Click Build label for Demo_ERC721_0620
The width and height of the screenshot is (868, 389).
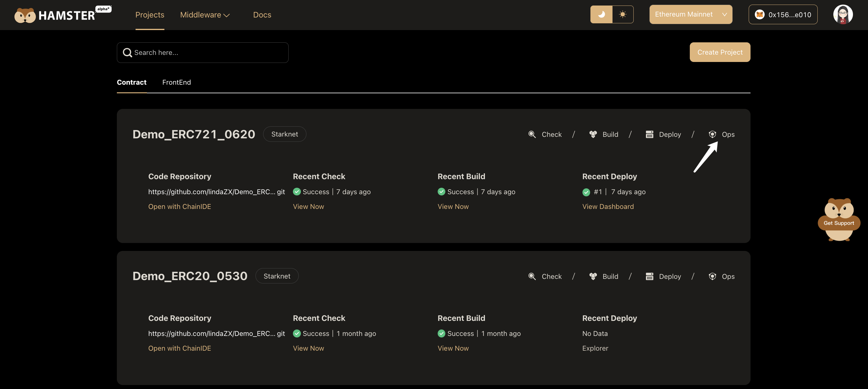610,134
